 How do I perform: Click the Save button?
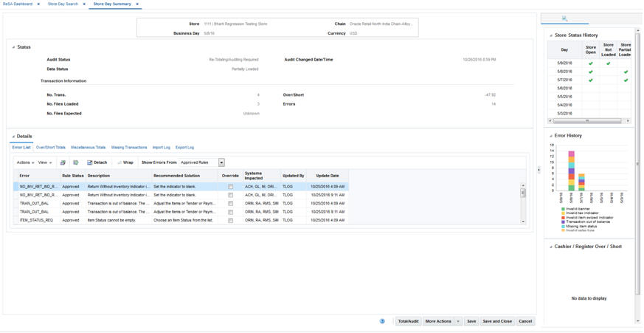(471, 321)
